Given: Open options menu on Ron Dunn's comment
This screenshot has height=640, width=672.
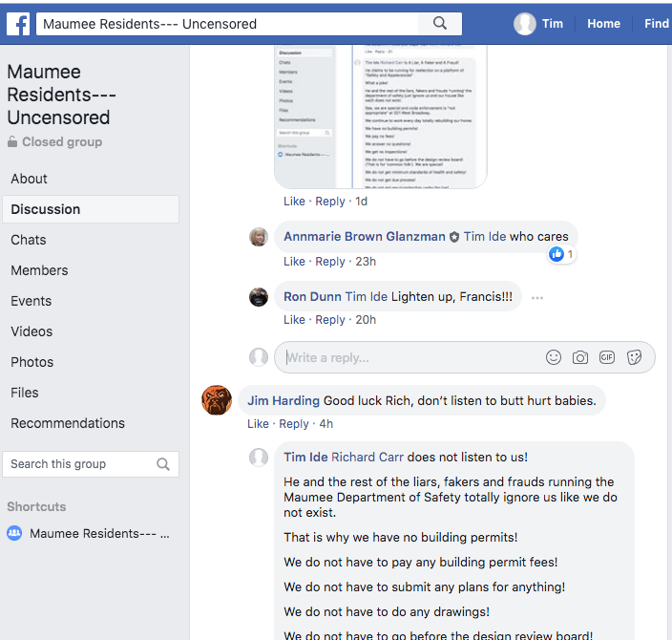Looking at the screenshot, I should (537, 298).
